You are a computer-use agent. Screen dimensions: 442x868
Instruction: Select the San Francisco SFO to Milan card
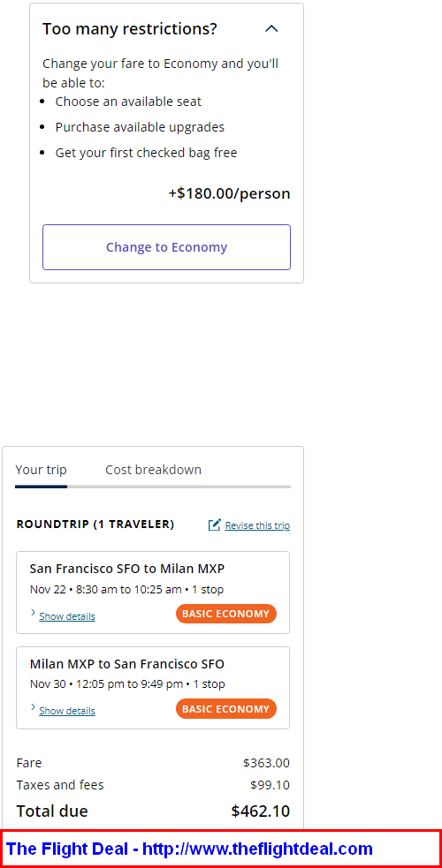153,593
